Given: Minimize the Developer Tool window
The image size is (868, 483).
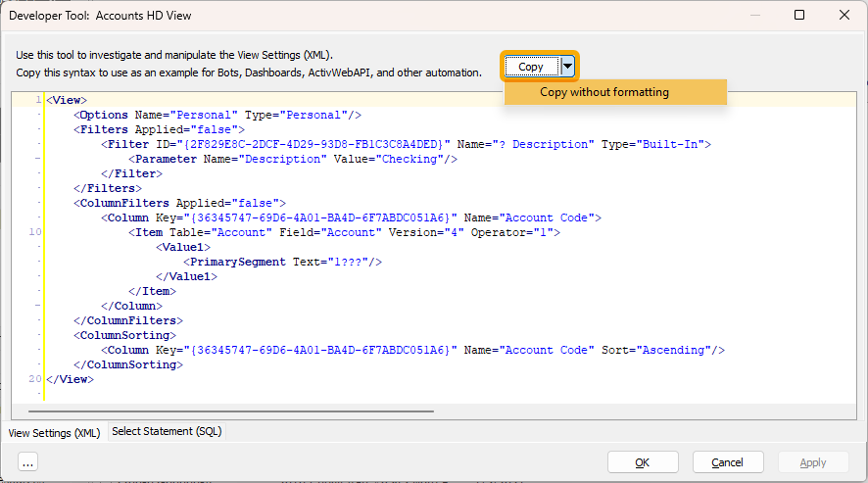Looking at the screenshot, I should pyautogui.click(x=755, y=15).
